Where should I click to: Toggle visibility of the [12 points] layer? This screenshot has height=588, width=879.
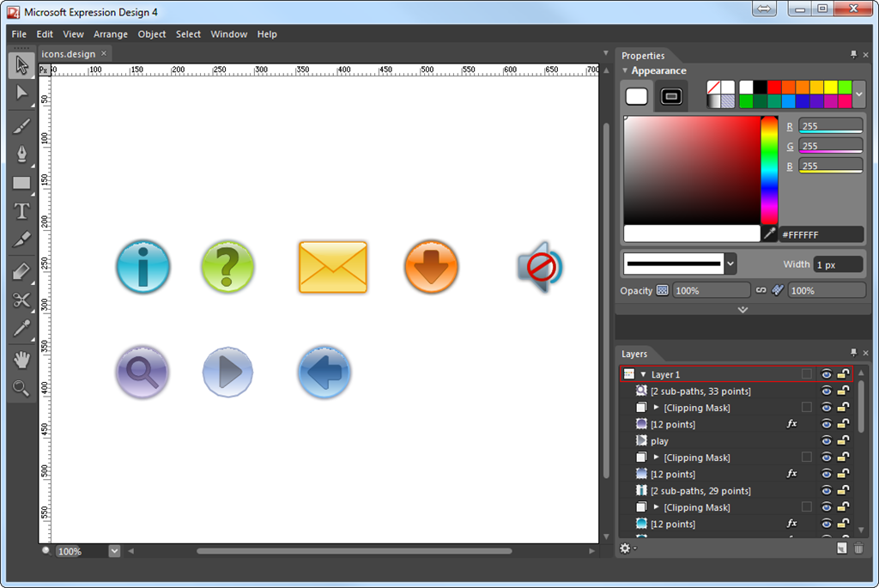tap(827, 424)
